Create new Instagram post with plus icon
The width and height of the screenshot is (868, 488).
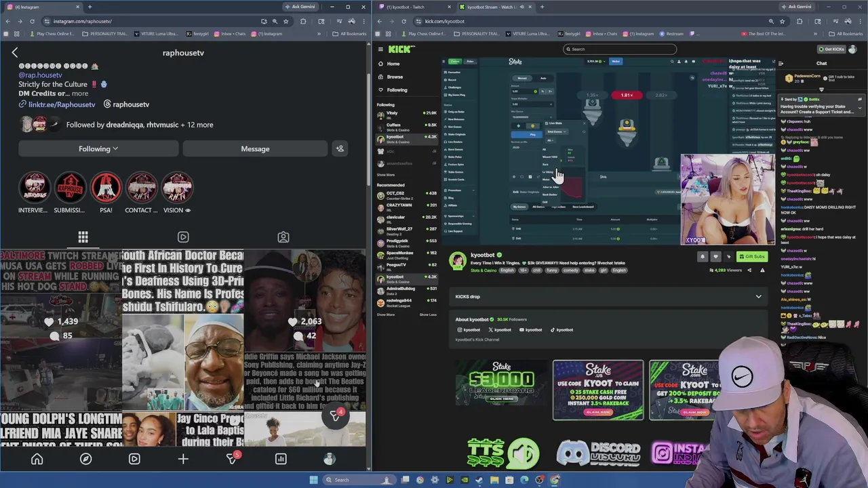[183, 459]
